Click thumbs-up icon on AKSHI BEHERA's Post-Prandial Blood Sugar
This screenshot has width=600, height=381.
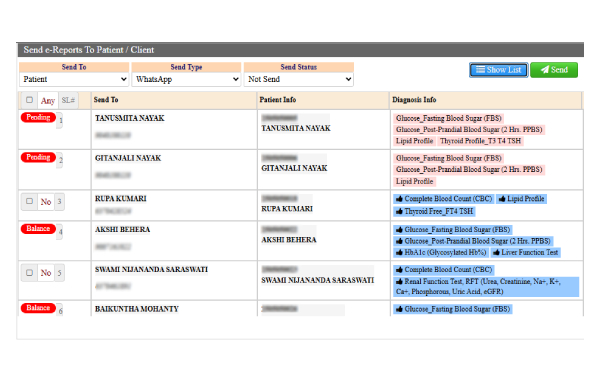[399, 241]
